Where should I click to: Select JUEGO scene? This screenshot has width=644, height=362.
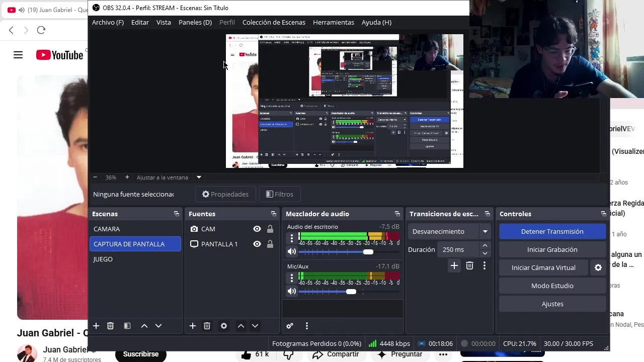pyautogui.click(x=135, y=259)
